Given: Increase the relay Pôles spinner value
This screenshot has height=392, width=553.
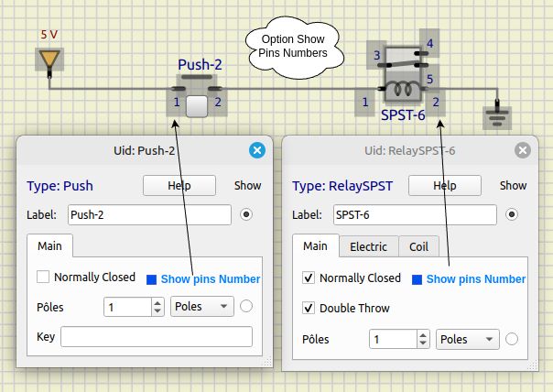Looking at the screenshot, I should 422,334.
